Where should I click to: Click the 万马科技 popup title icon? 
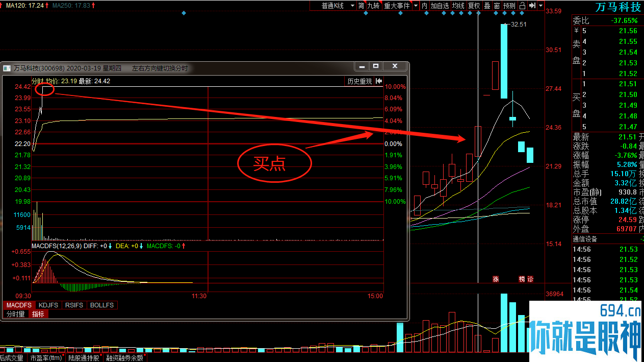click(x=7, y=68)
